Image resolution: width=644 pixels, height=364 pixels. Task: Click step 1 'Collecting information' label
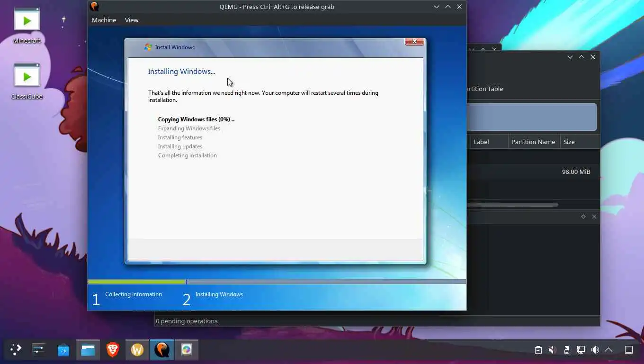134,294
